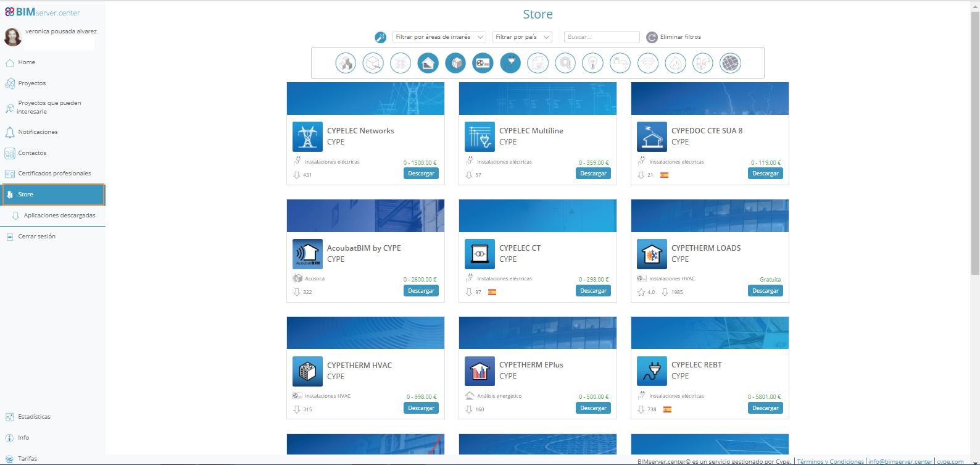Image resolution: width=980 pixels, height=465 pixels.
Task: Toggle the cube-with-tool category filter
Action: click(373, 63)
